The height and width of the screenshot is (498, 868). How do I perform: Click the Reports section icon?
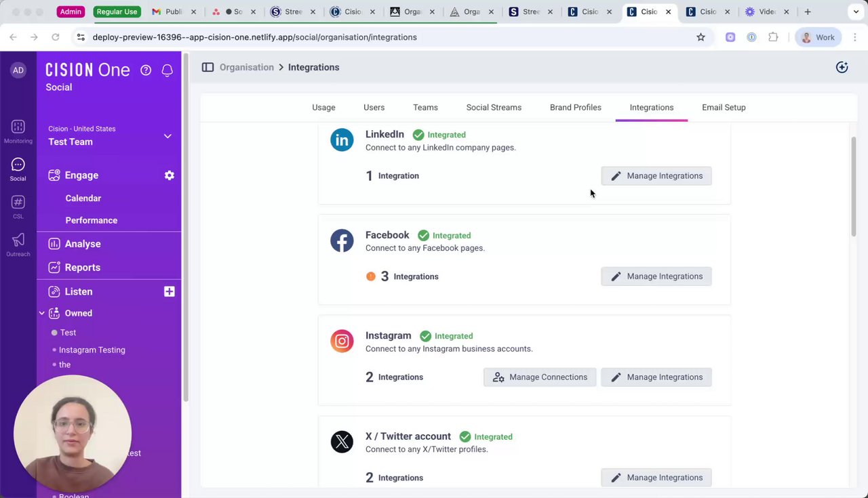[x=54, y=268]
